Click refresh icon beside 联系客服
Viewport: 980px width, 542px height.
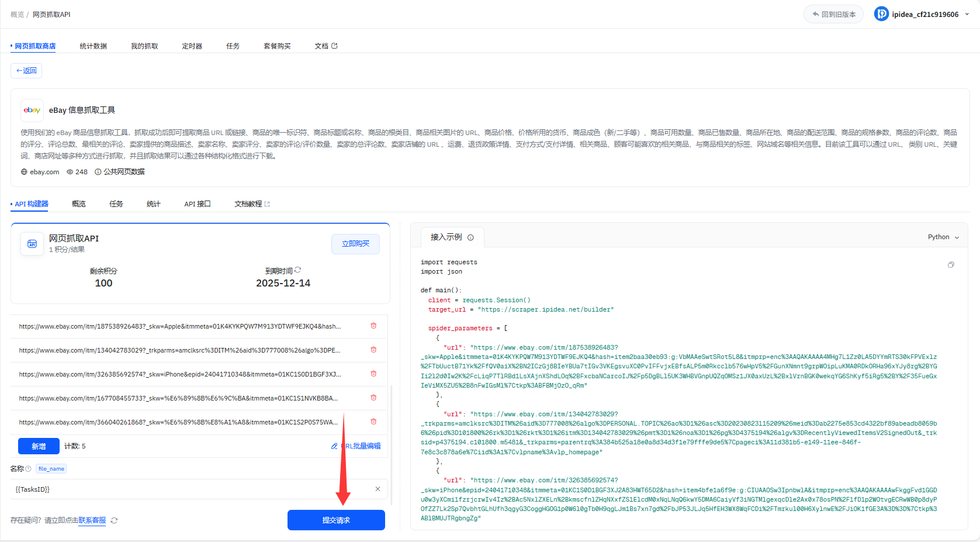(114, 520)
